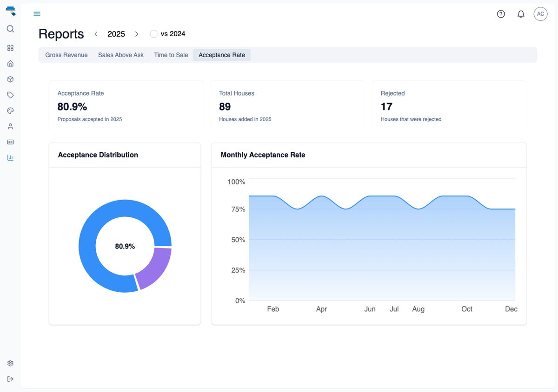Click the Aug axis label
This screenshot has width=558, height=392.
tap(418, 309)
